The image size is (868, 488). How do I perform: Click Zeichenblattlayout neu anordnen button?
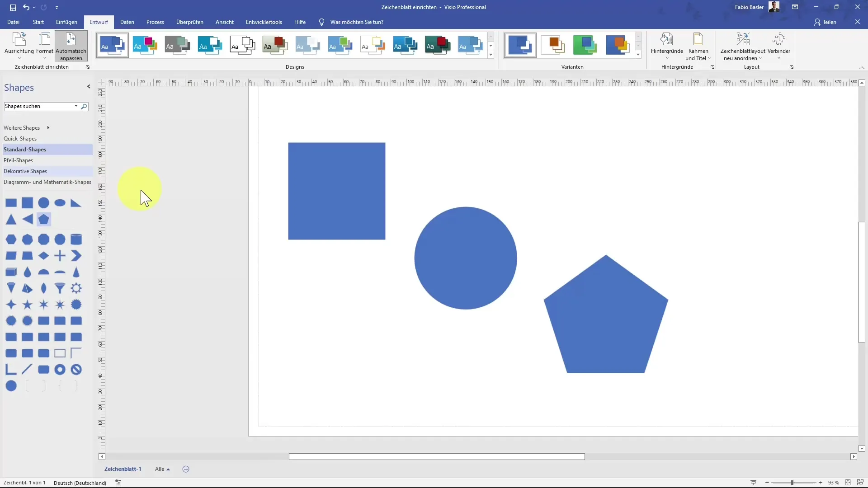(x=743, y=46)
